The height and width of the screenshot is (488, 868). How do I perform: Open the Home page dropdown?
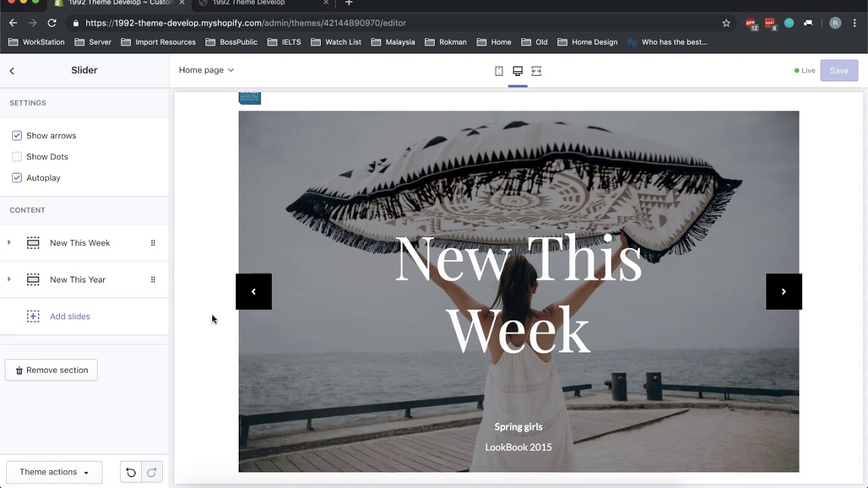tap(206, 70)
